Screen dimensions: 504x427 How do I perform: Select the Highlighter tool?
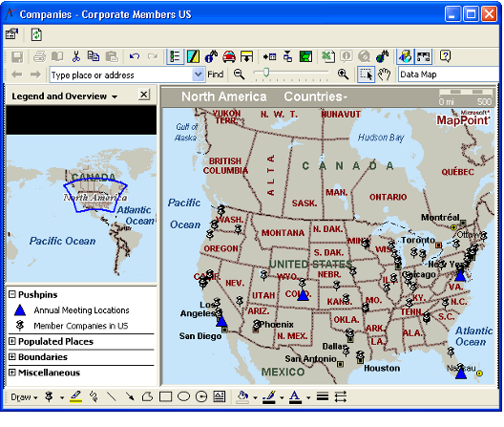(x=75, y=396)
